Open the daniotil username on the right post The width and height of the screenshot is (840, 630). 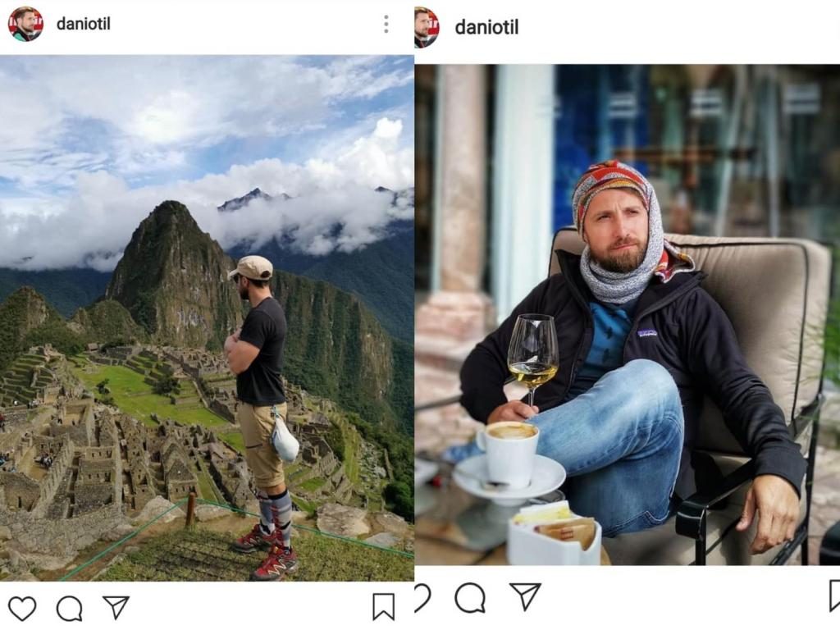pyautogui.click(x=486, y=27)
